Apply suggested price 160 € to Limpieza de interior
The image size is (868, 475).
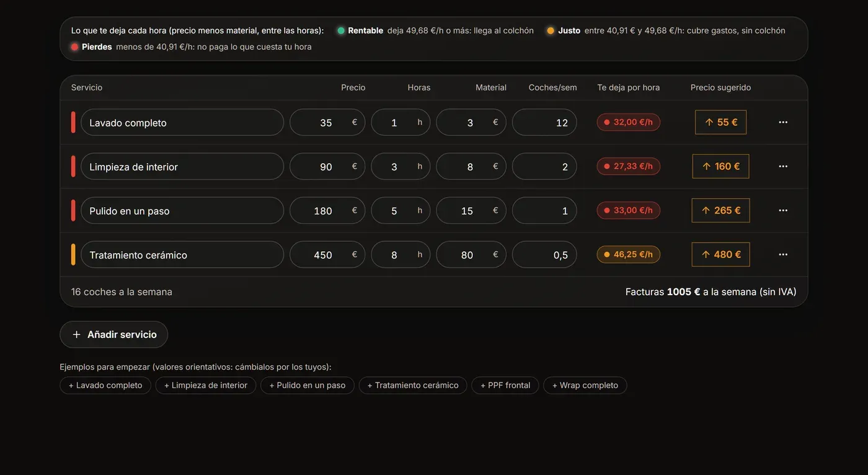click(720, 166)
